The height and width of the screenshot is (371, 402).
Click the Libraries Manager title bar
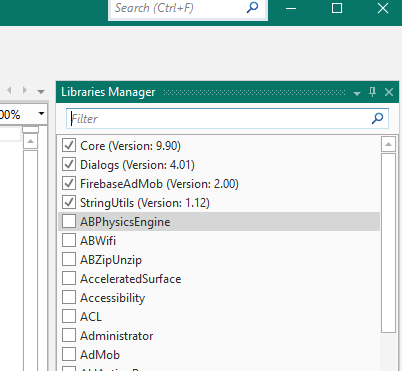click(x=227, y=92)
